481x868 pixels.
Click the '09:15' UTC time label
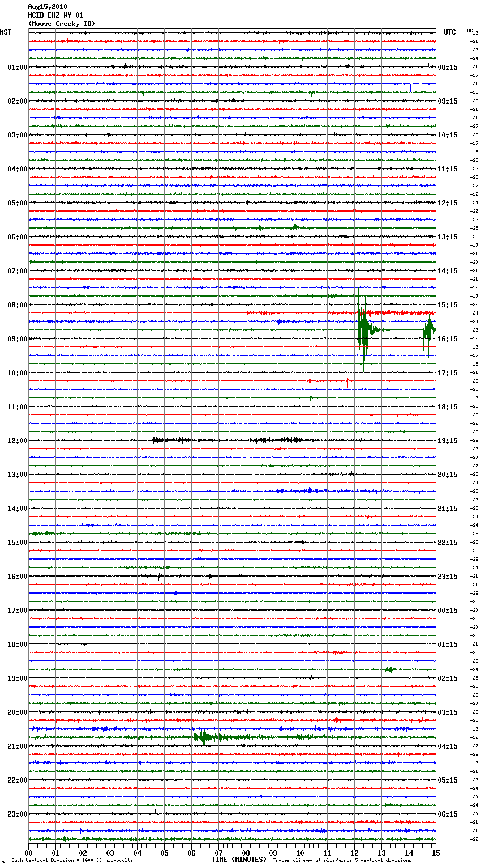pos(448,101)
